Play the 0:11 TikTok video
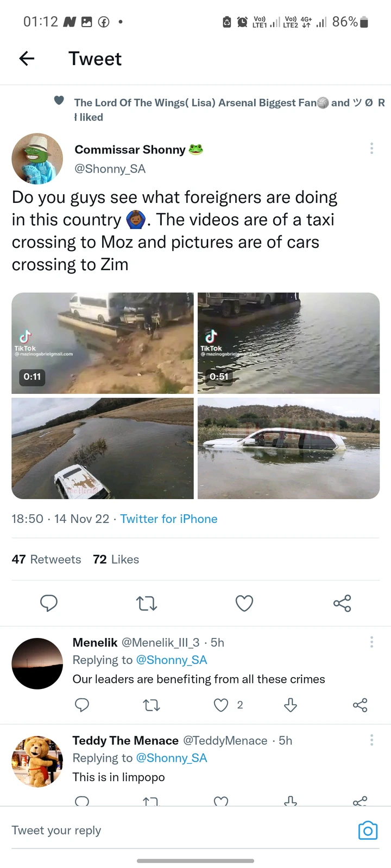 click(x=103, y=343)
